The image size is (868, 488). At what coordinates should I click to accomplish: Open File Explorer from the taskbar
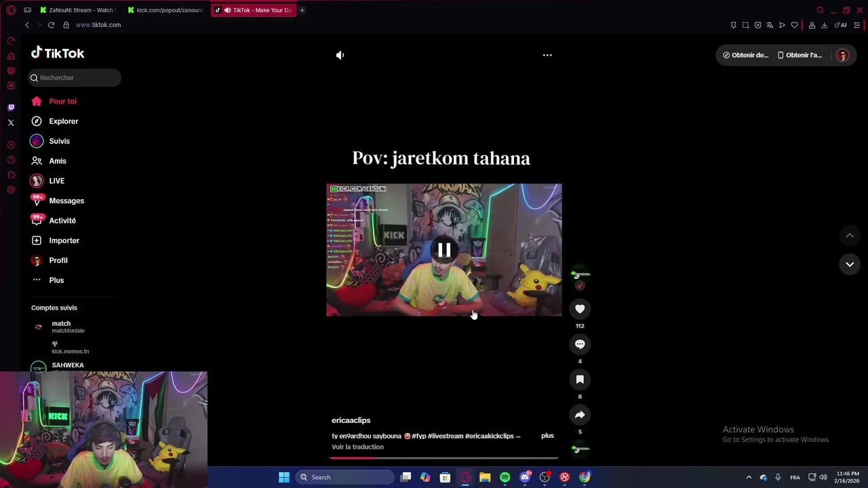coord(485,477)
